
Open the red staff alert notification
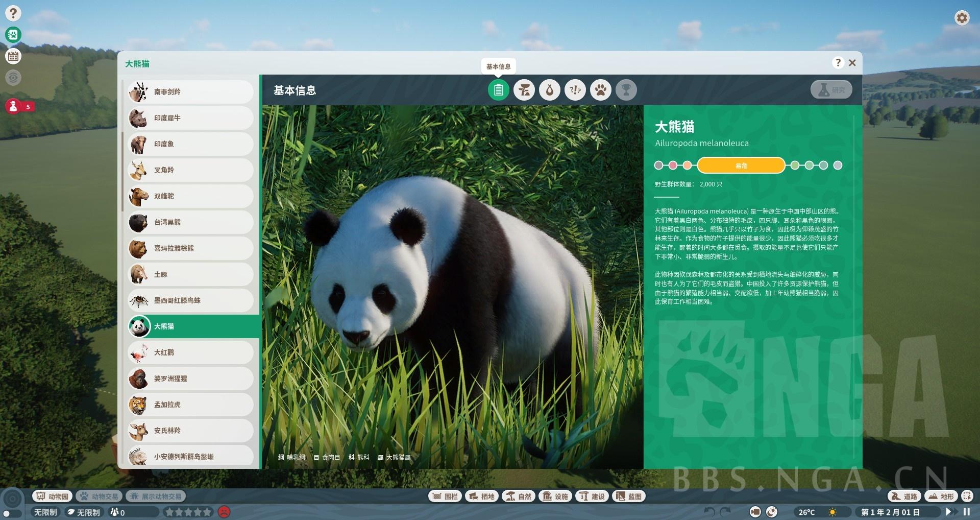(x=19, y=106)
